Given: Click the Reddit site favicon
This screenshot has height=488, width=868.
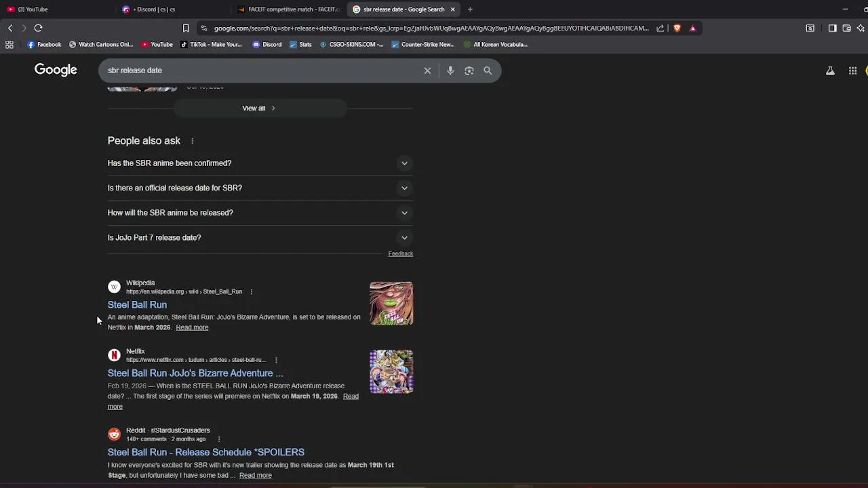Looking at the screenshot, I should click(x=114, y=434).
